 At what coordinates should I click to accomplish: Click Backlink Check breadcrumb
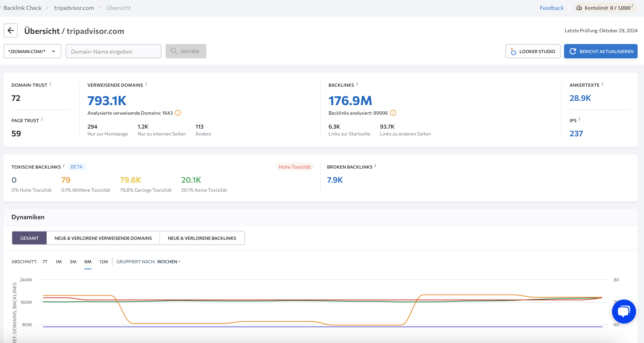(x=23, y=8)
